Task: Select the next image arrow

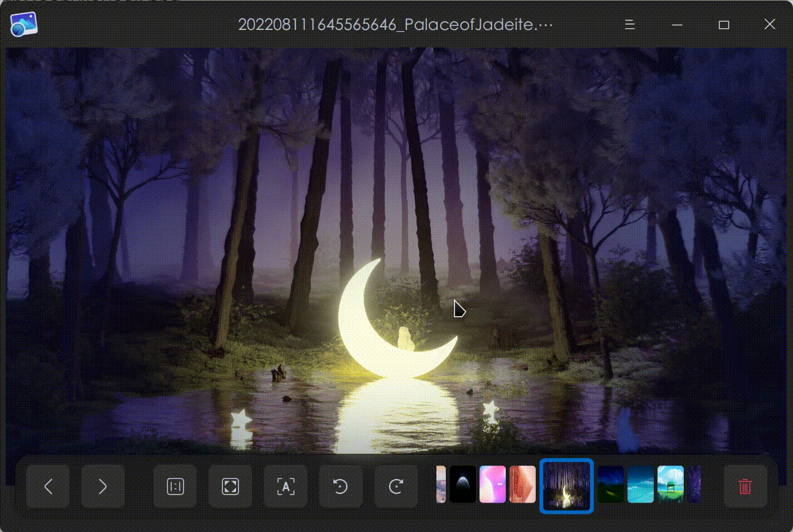Action: (x=102, y=487)
